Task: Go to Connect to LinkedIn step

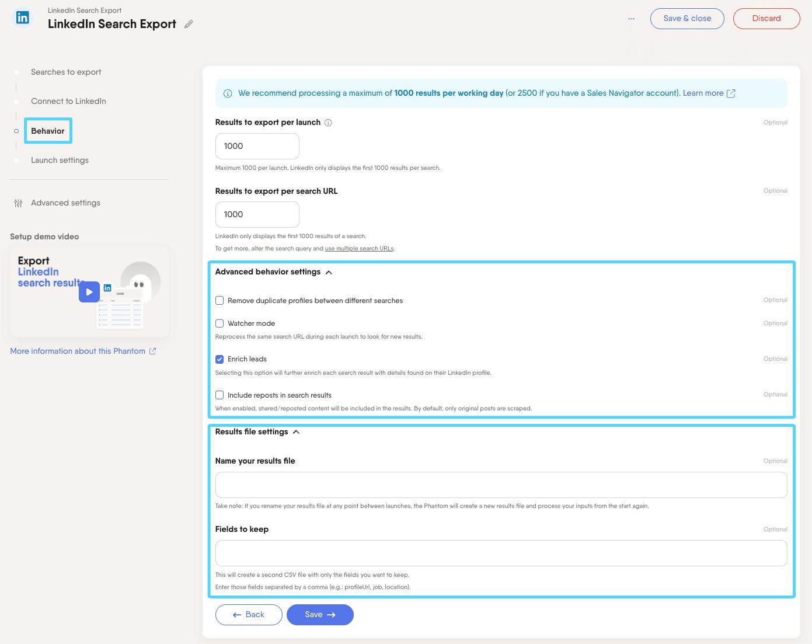Action: pyautogui.click(x=68, y=102)
